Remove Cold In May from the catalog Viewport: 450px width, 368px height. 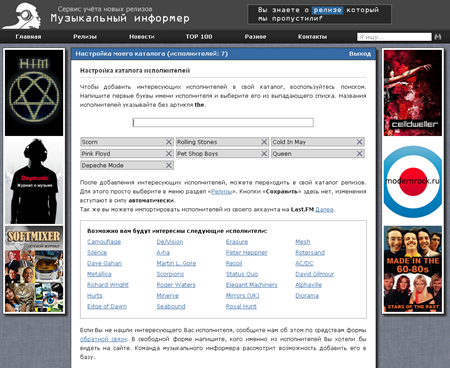pyautogui.click(x=360, y=142)
